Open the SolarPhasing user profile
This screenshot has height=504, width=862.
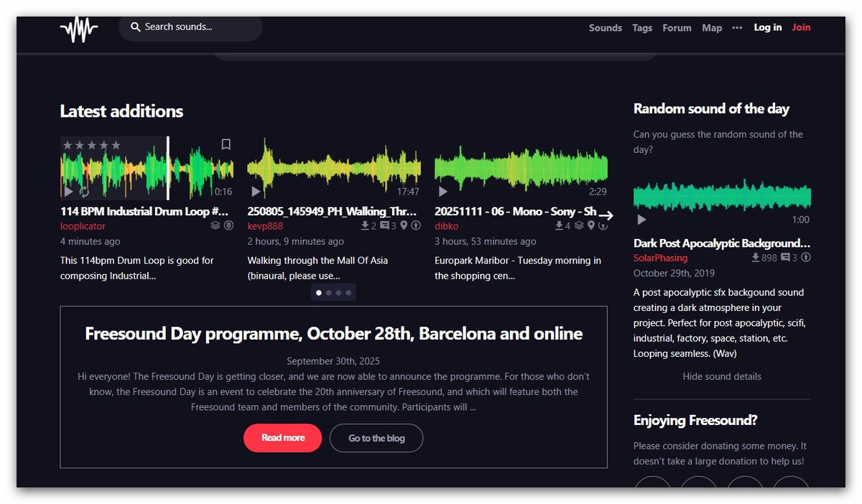pos(660,258)
